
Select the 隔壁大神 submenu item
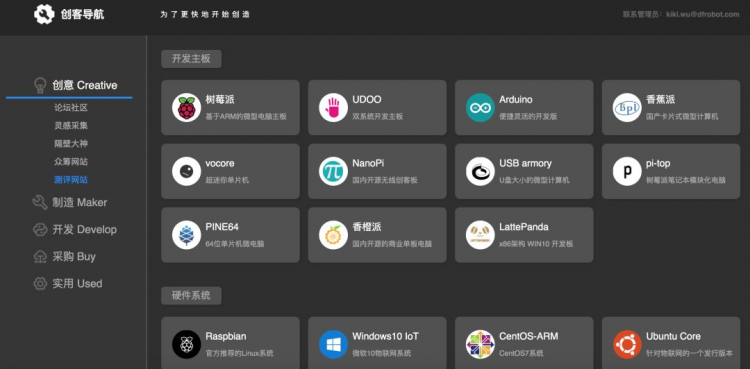tap(71, 144)
